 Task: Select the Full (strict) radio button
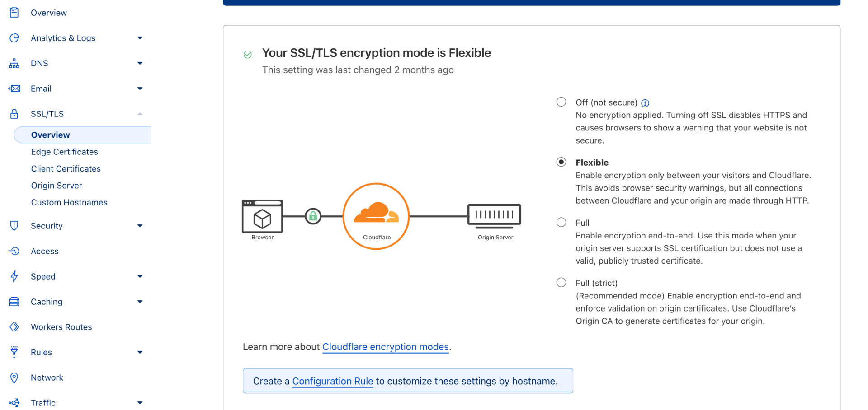pyautogui.click(x=561, y=282)
